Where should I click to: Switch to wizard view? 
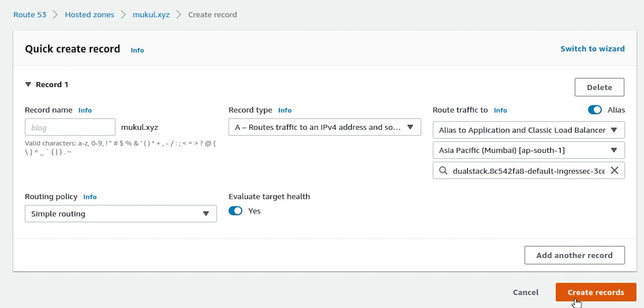pos(592,49)
